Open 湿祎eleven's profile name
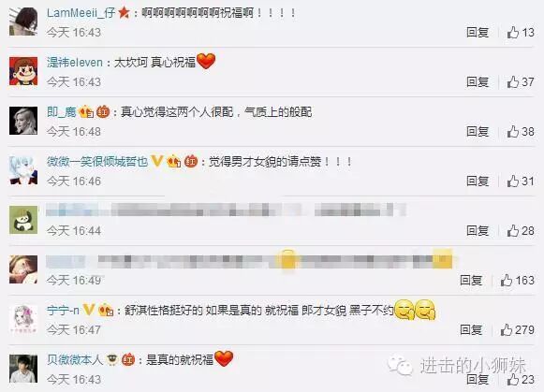 [75, 63]
